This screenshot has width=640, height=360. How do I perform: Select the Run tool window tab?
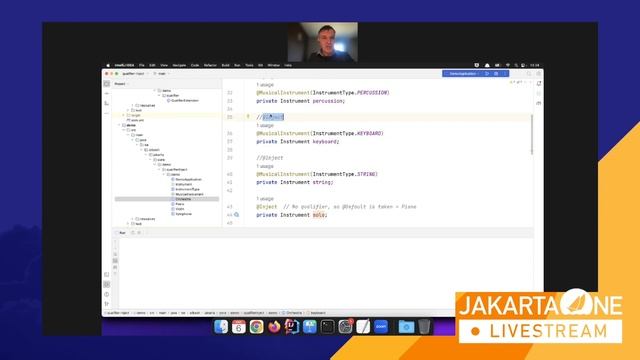122,233
